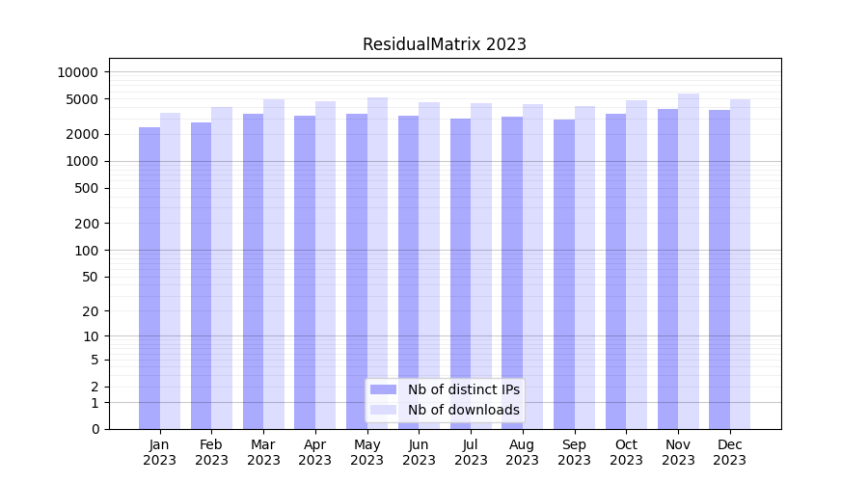Select the 'Nb of distinct IPs' legend label
This screenshot has height=482, width=868.
click(463, 389)
